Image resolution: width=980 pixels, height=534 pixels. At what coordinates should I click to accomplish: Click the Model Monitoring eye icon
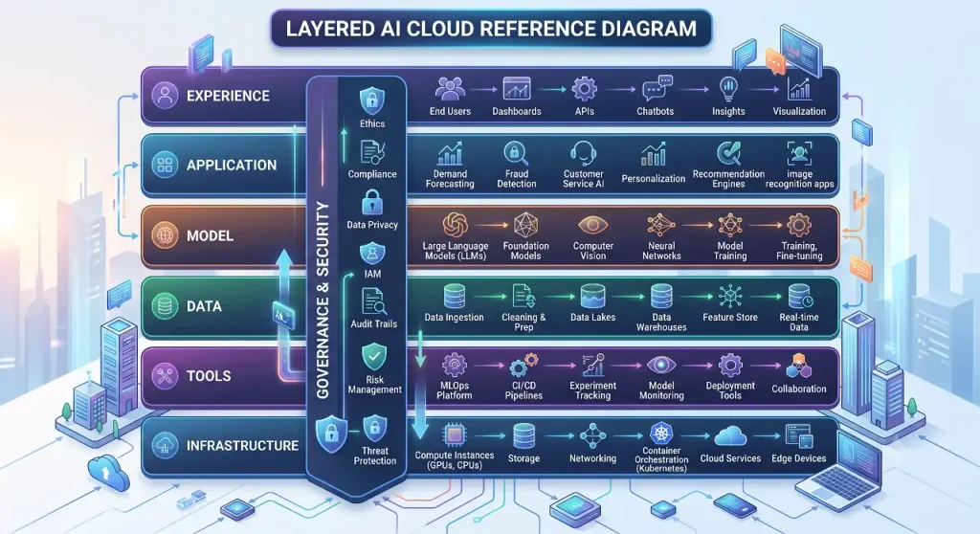pos(661,366)
